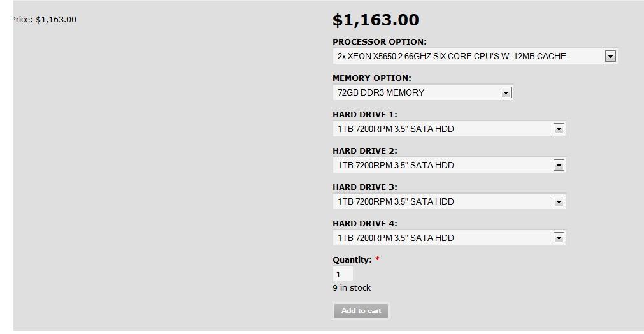Click the large bold $1,163.00 price heading
The image size is (644, 334).
(x=376, y=20)
